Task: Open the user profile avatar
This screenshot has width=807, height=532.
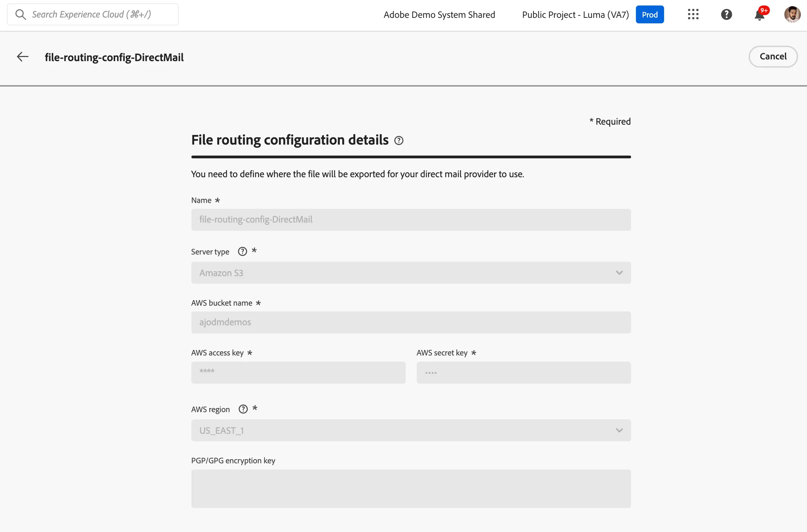Action: (792, 14)
